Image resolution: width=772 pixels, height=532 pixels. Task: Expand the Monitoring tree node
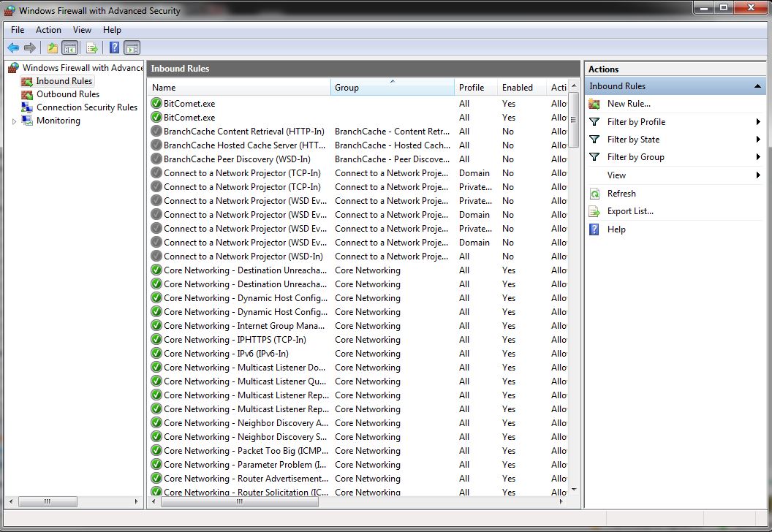click(15, 121)
